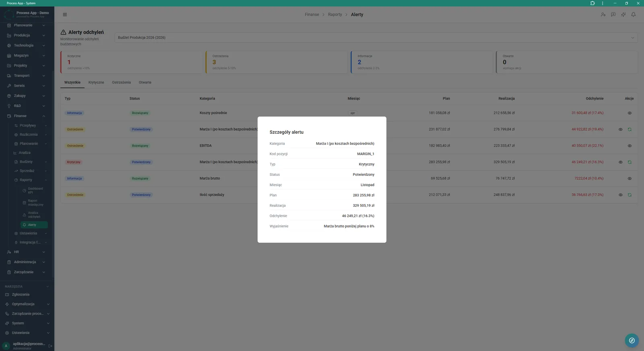The image size is (644, 351).
Task: Click the compass help button bottom right
Action: tap(632, 341)
